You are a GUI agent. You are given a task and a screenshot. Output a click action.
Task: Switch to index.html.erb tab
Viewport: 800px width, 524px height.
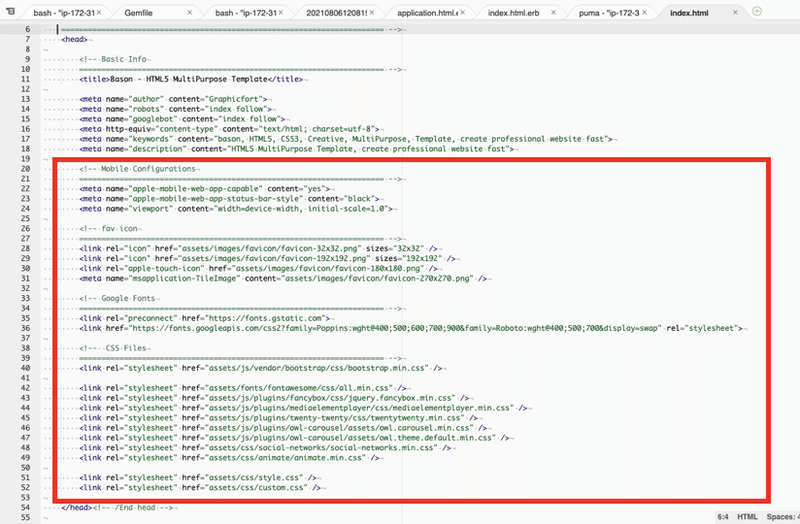(x=513, y=13)
